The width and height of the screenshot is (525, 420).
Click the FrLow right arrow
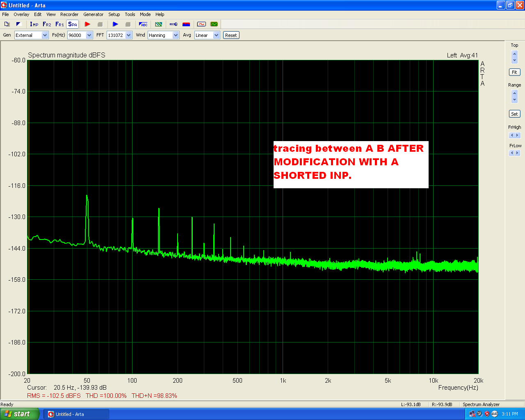(518, 153)
